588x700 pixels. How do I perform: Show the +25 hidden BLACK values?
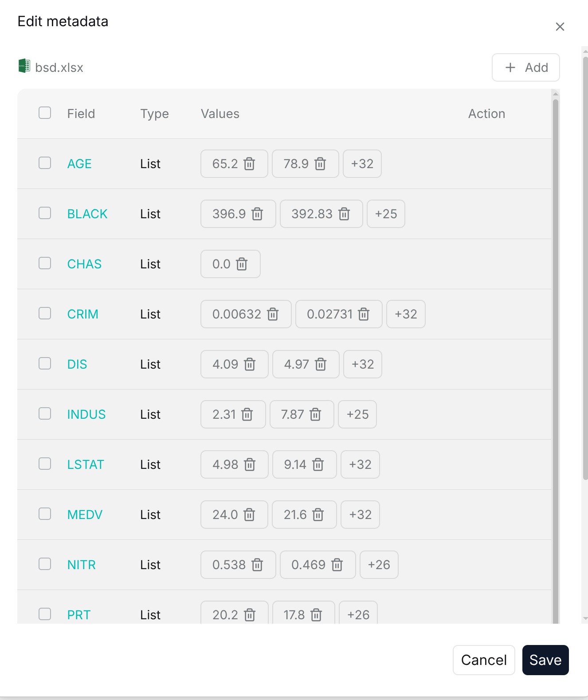pos(386,214)
